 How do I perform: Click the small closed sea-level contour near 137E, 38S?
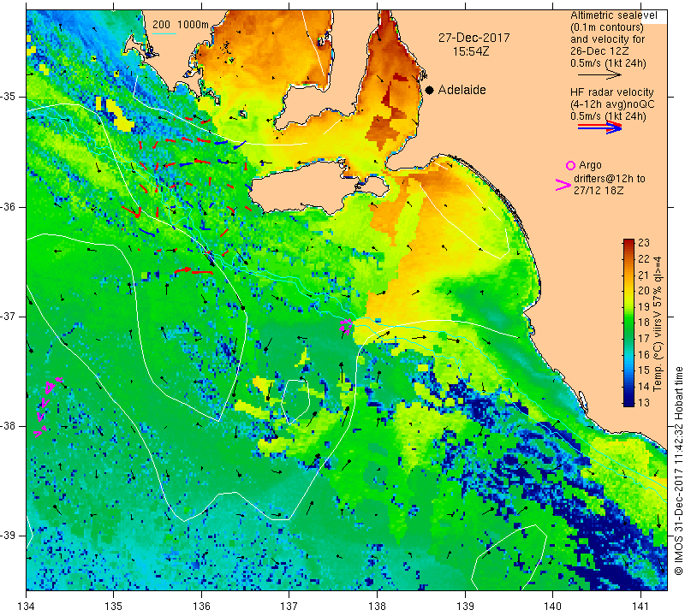tap(295, 401)
